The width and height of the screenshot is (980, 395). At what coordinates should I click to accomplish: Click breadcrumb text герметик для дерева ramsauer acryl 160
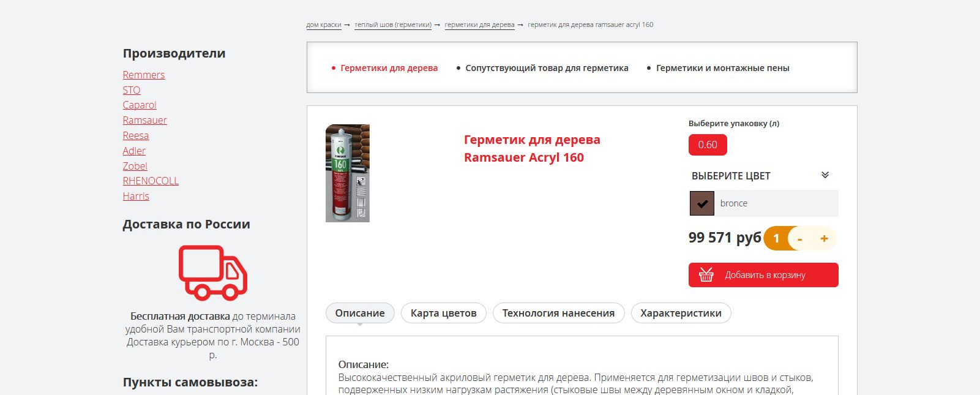tap(591, 25)
